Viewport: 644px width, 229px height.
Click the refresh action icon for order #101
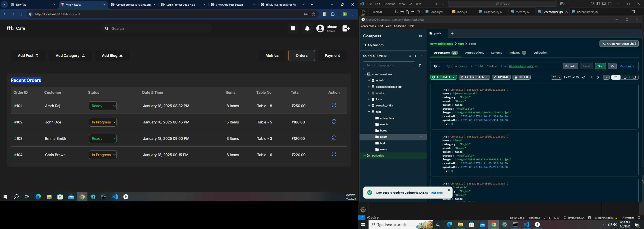[x=334, y=105]
